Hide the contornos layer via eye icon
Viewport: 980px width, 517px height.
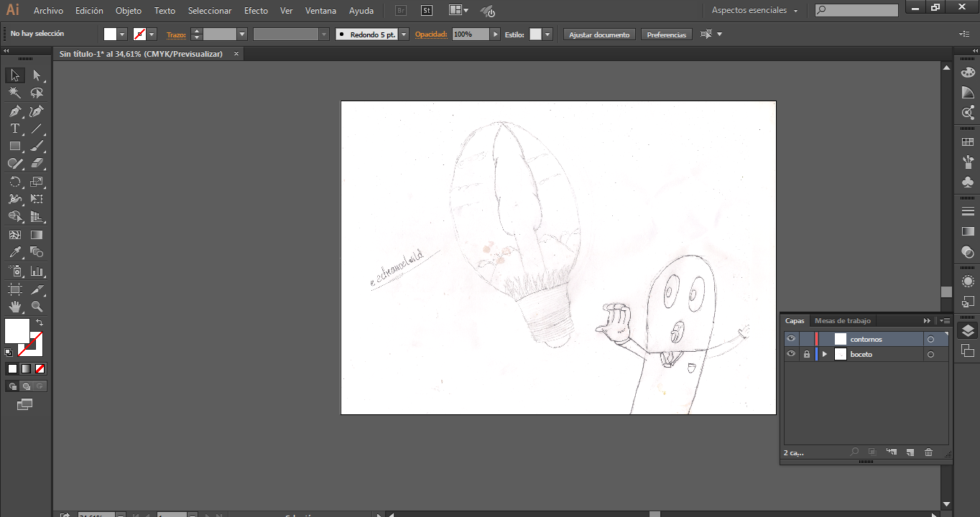(791, 339)
